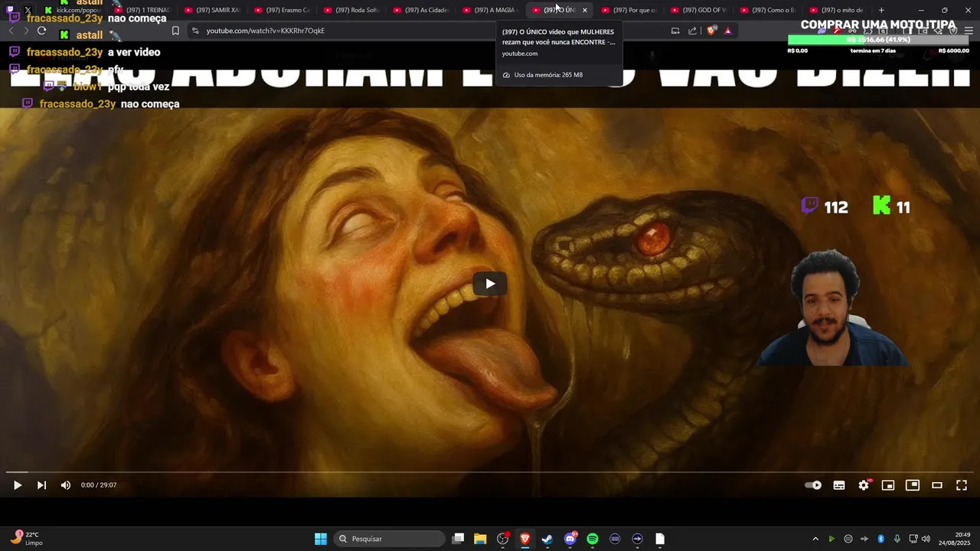Open Spotify from the taskbar
The height and width of the screenshot is (551, 980).
point(593,539)
